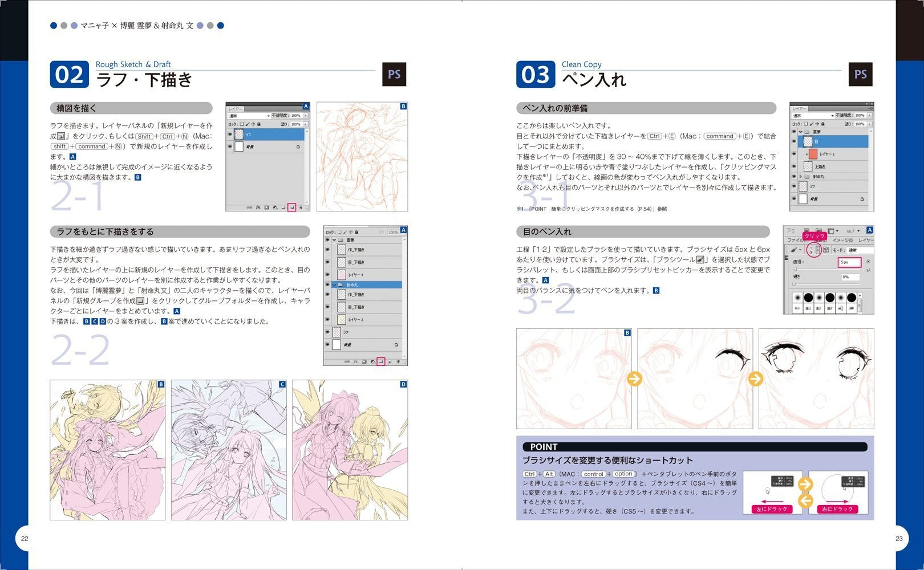Toggle visibility of the レイヤー 1 clipping layer
Screen dimensions: 924x570
pyautogui.click(x=793, y=154)
